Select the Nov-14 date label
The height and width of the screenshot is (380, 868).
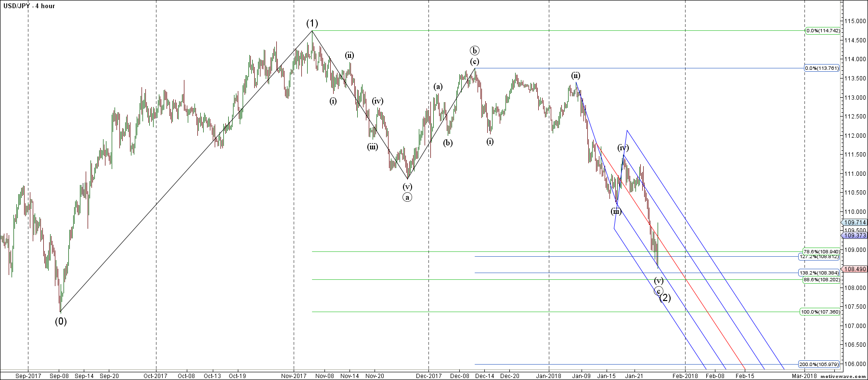click(350, 376)
